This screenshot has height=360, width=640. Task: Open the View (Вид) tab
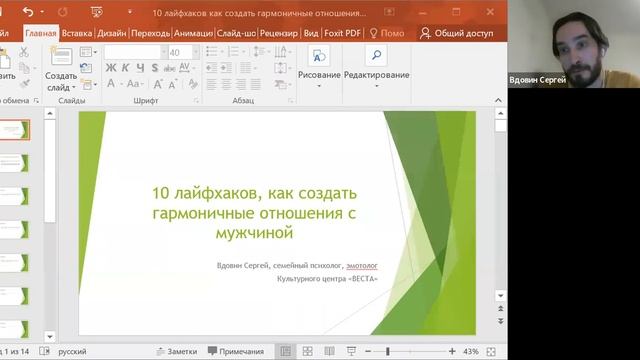point(311,33)
